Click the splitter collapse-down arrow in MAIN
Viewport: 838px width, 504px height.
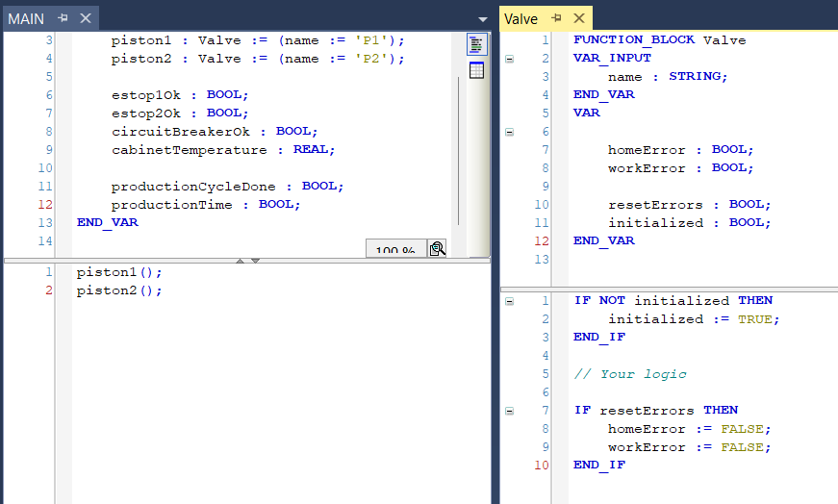tap(255, 261)
